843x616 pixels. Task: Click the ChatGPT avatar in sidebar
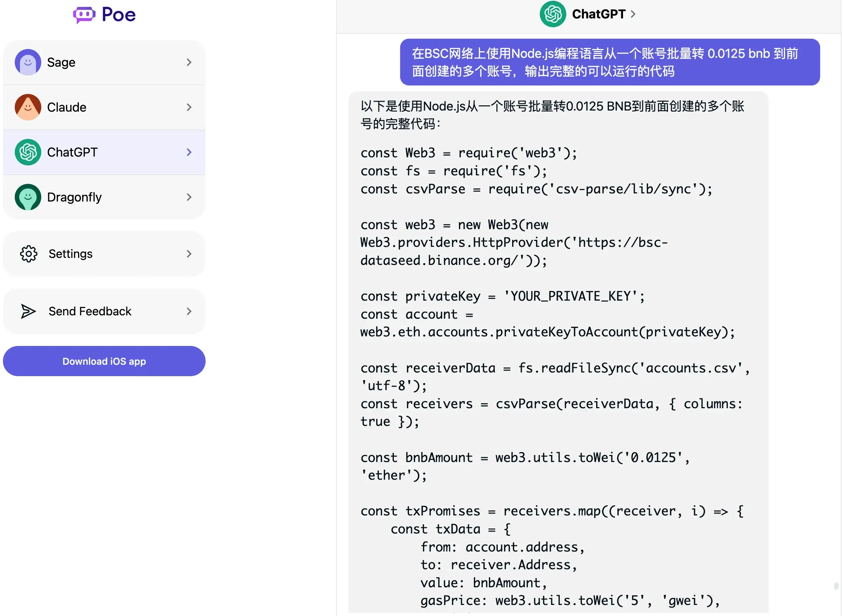click(x=28, y=152)
